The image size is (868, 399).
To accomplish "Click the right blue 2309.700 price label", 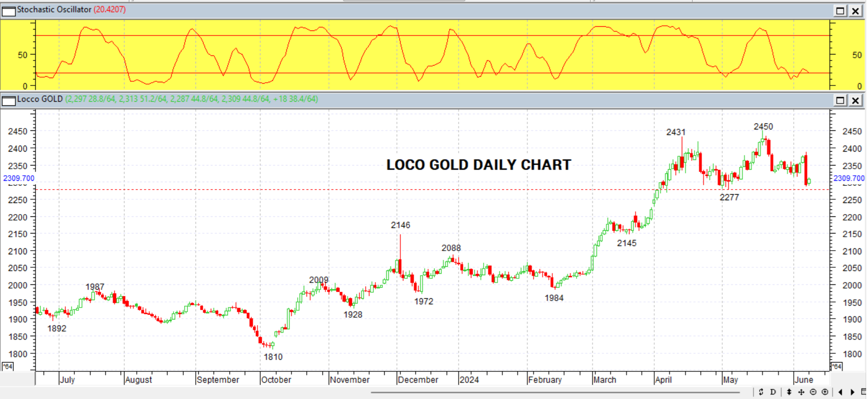I will 849,178.
